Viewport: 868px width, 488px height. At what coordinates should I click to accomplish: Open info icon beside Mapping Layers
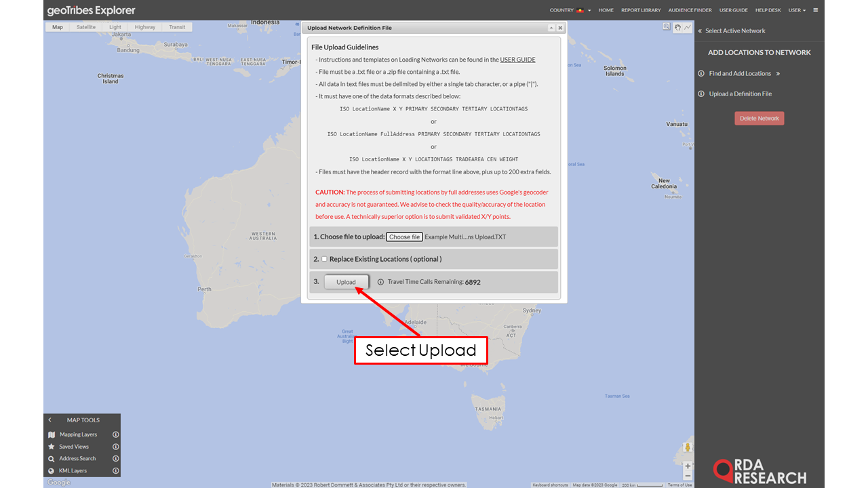coord(115,434)
